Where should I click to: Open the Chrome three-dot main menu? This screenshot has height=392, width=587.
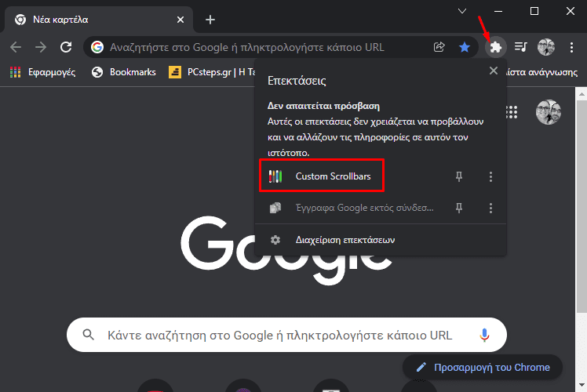tap(571, 47)
